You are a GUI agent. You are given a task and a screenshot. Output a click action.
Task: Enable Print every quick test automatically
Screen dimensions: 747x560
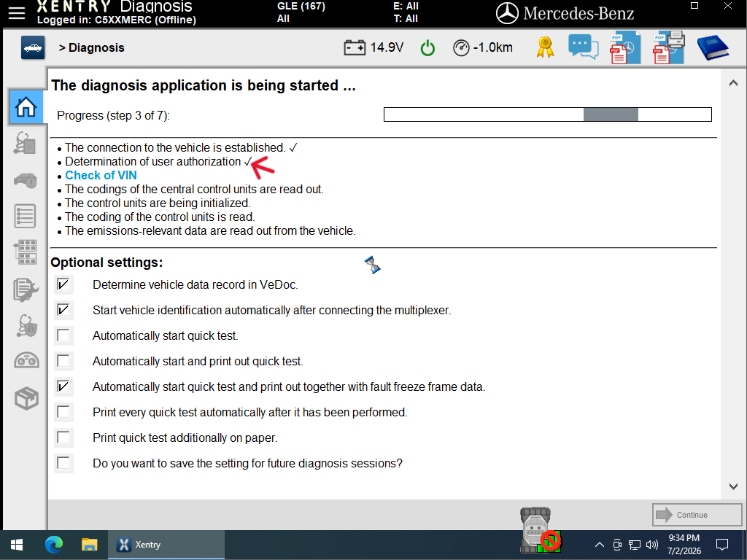63,413
